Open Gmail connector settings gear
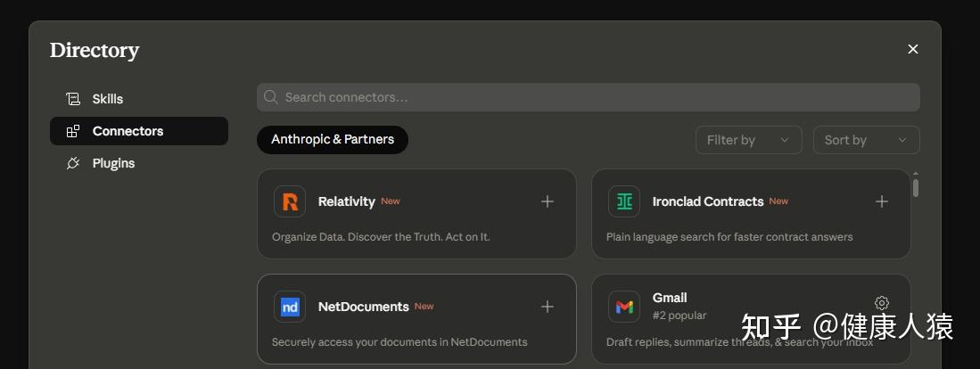Screen dimensions: 980x369 (882, 303)
